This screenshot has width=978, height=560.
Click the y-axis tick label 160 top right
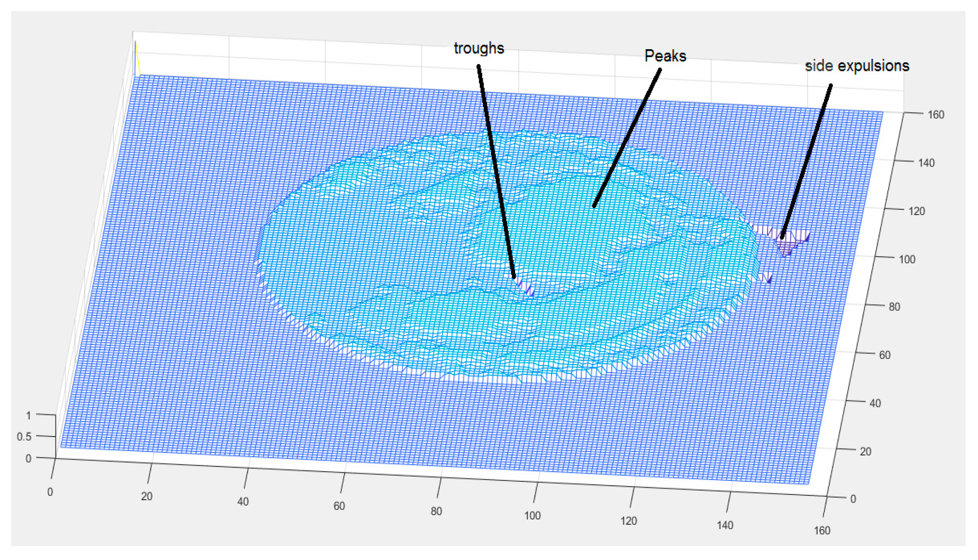[936, 115]
